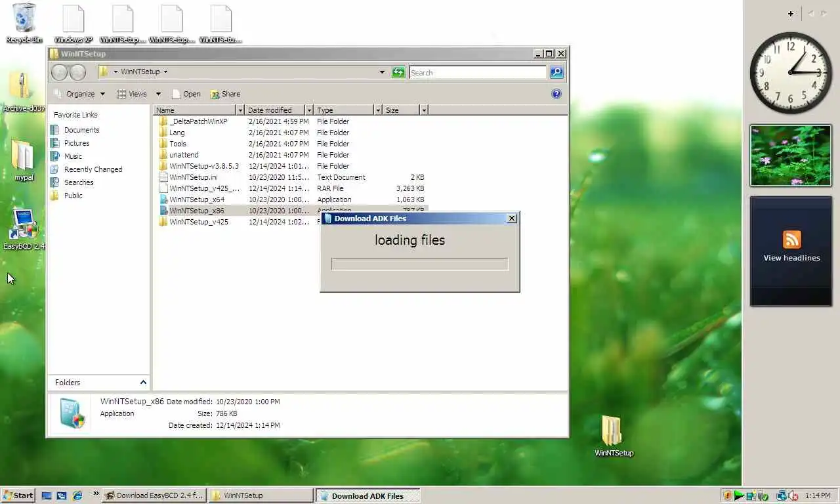Viewport: 840px width, 504px height.
Task: Click the Start button
Action: tap(18, 495)
